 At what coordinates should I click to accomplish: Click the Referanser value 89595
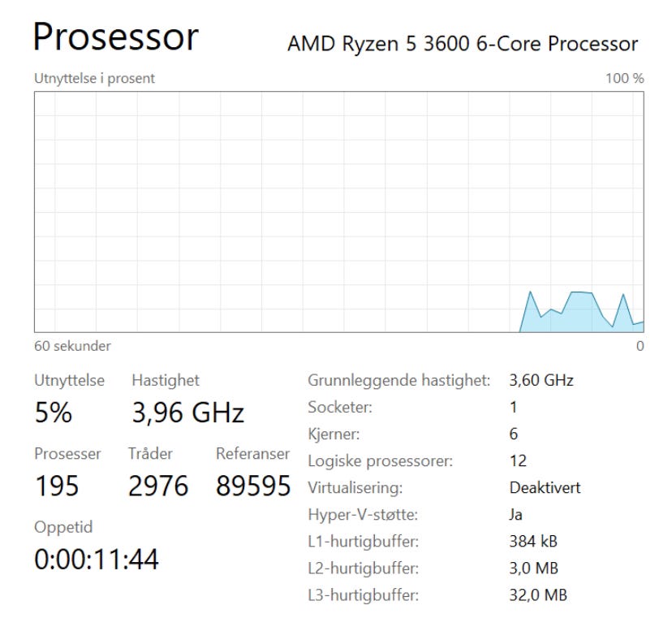253,486
